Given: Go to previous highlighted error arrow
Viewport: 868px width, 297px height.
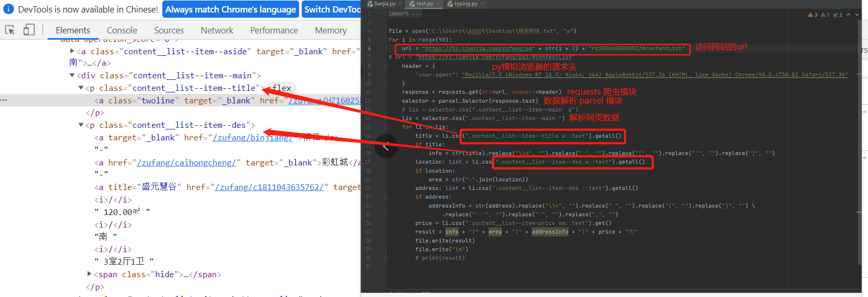Looking at the screenshot, I should [849, 15].
